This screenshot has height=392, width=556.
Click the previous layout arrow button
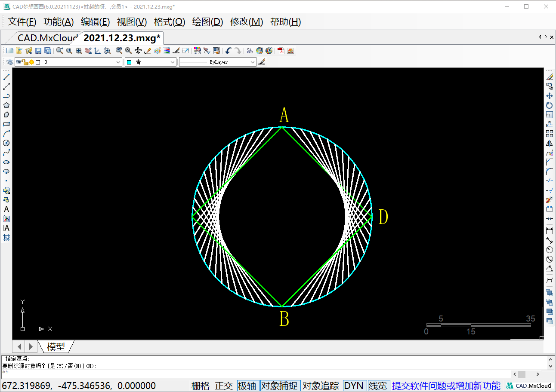point(19,346)
